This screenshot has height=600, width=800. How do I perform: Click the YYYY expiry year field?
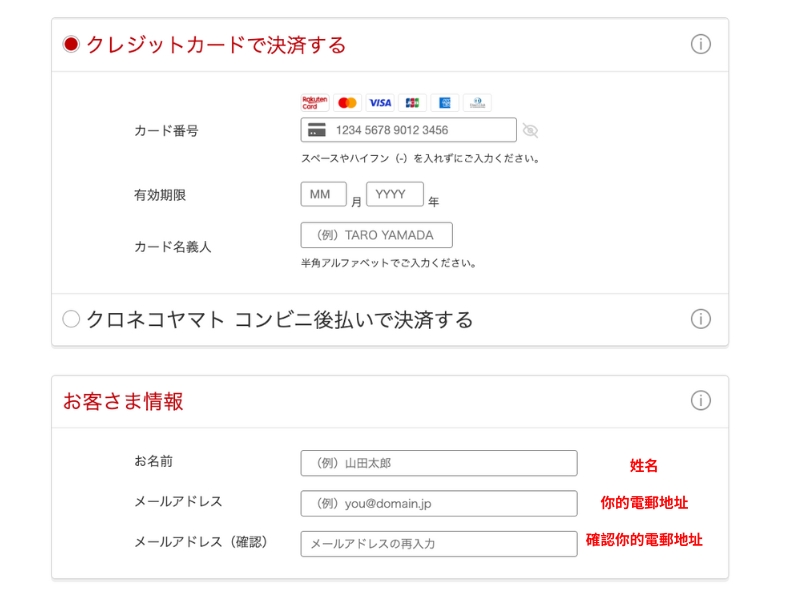[394, 194]
